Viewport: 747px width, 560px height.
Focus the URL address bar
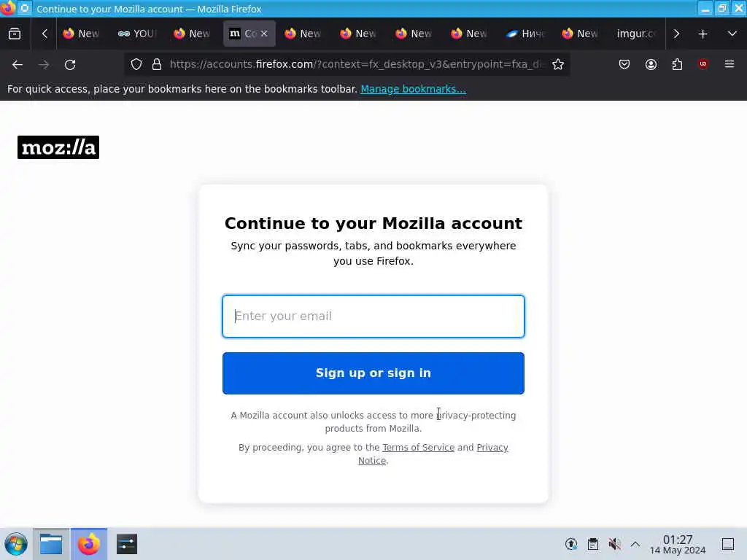click(x=356, y=64)
